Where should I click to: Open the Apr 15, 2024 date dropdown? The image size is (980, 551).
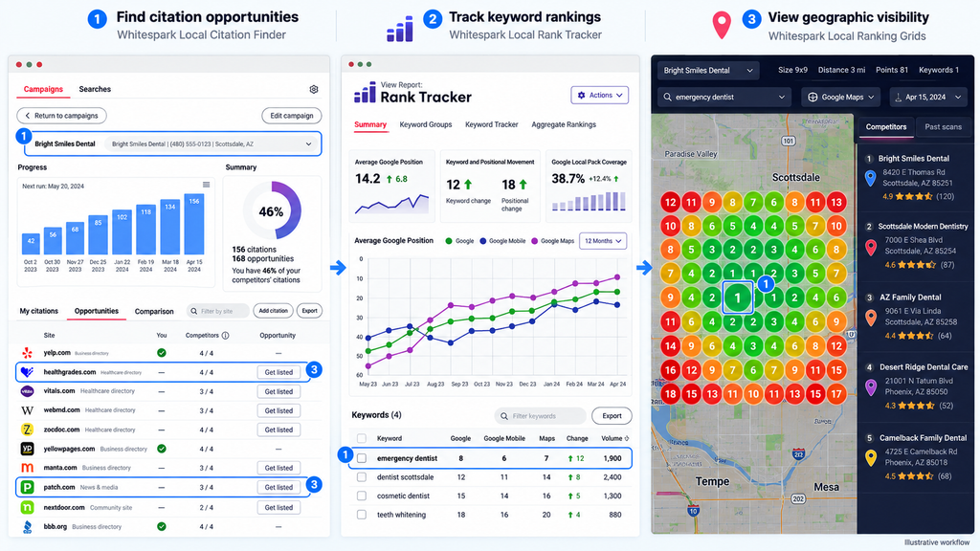click(x=927, y=98)
